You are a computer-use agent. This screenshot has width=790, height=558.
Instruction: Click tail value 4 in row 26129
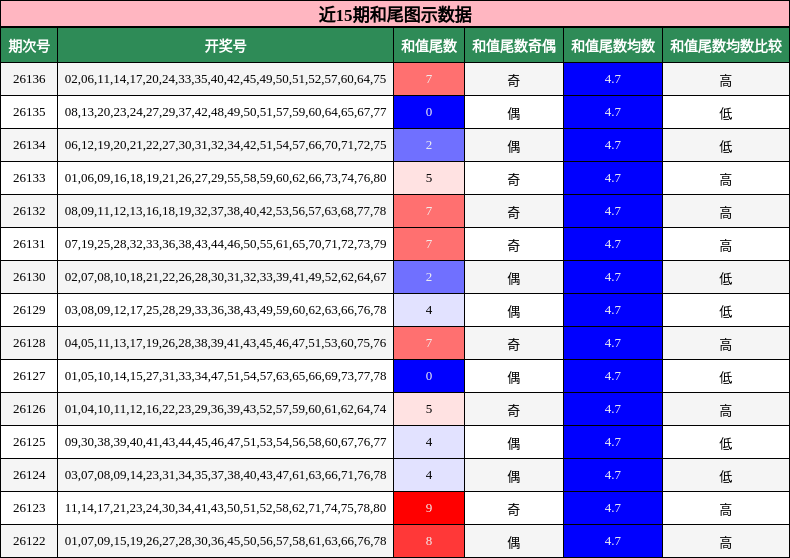pos(429,310)
